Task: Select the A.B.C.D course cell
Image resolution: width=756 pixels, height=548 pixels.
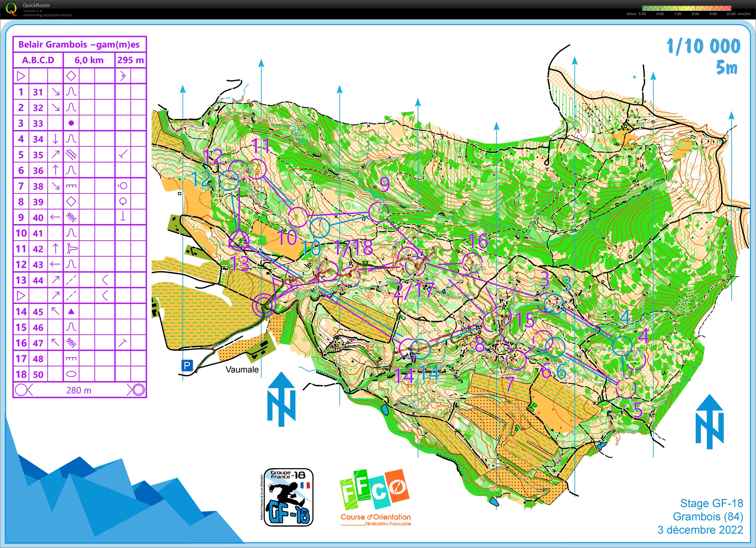Action: click(38, 60)
